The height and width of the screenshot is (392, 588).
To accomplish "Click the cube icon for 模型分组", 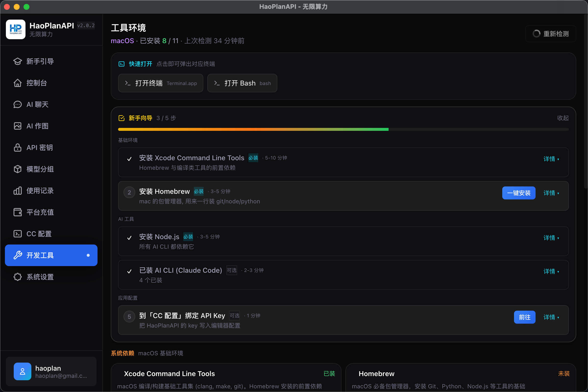I will [17, 169].
